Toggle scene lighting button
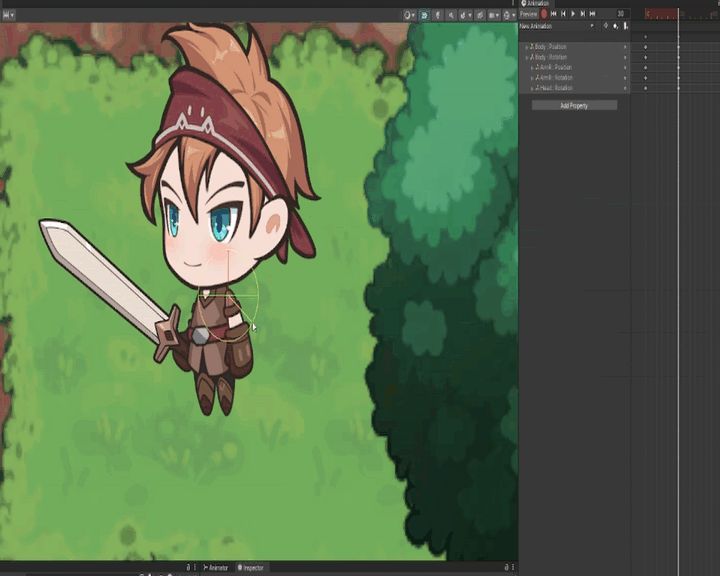The image size is (720, 576). pos(438,15)
